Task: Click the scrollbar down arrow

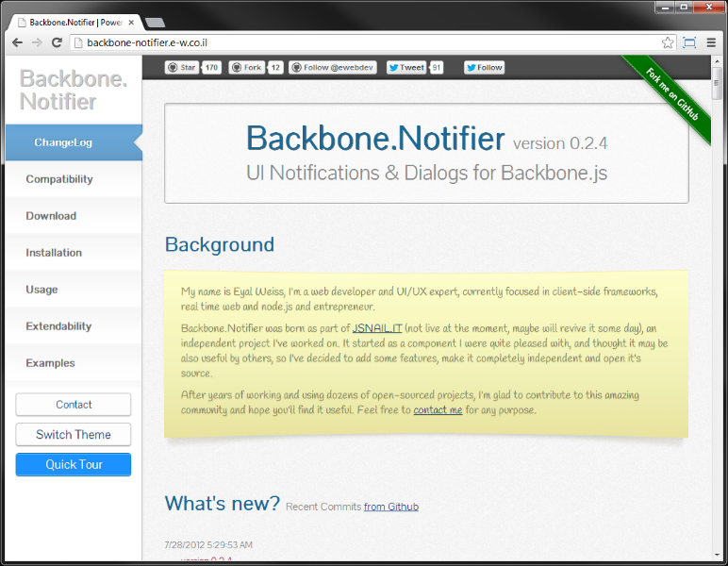Action: [717, 556]
